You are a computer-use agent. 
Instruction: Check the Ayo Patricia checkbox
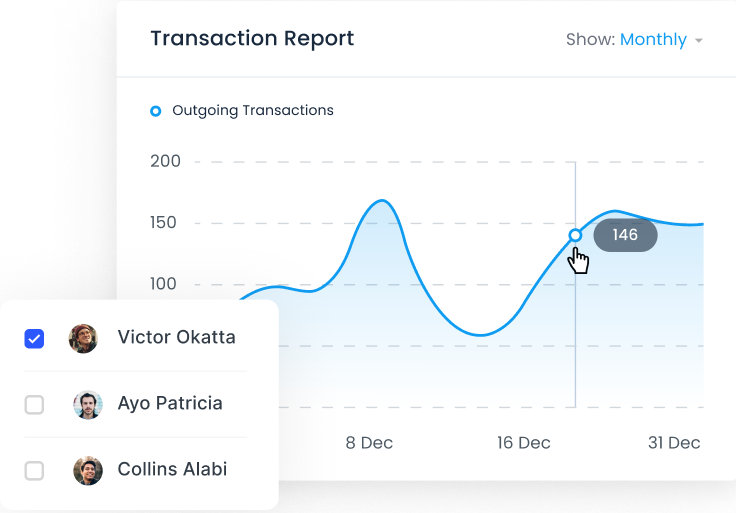coord(34,405)
